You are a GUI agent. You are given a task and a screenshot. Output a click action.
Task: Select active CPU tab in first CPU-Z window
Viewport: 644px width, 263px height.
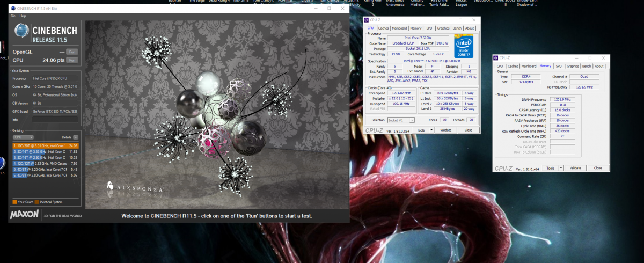point(370,28)
